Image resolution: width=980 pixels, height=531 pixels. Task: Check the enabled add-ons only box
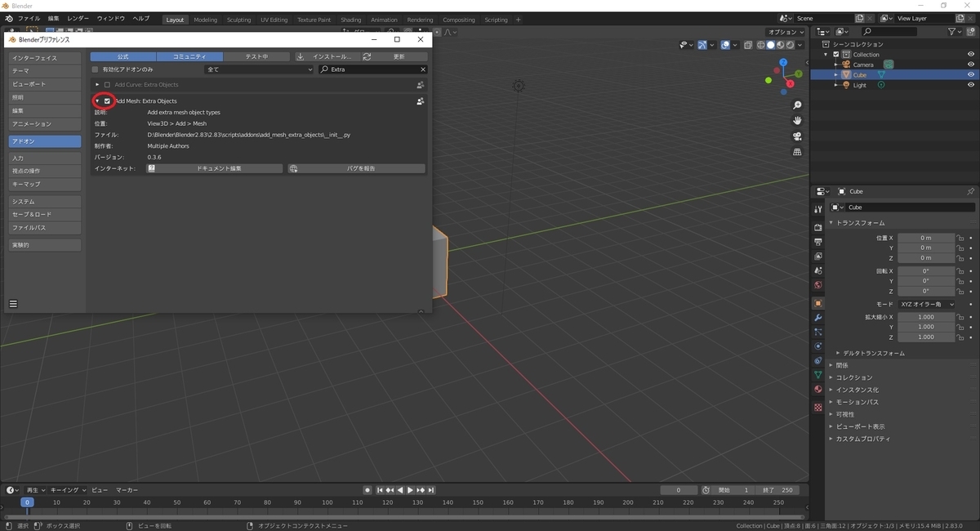tap(95, 69)
